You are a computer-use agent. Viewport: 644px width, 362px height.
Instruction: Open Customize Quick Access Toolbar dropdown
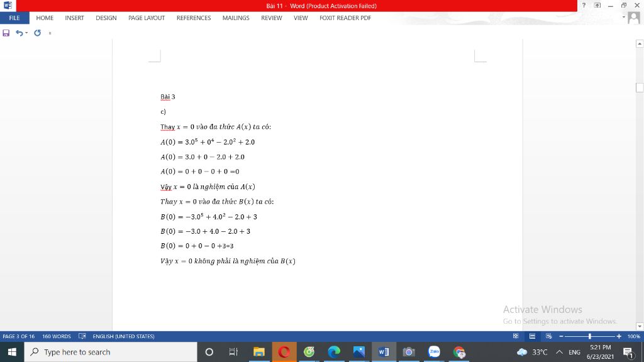50,33
